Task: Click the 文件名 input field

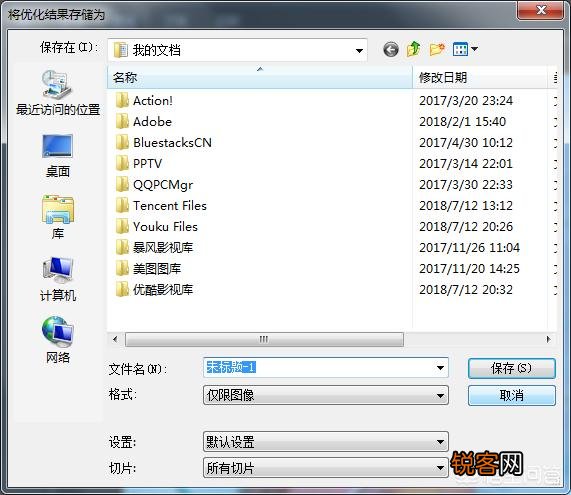Action: coord(326,368)
